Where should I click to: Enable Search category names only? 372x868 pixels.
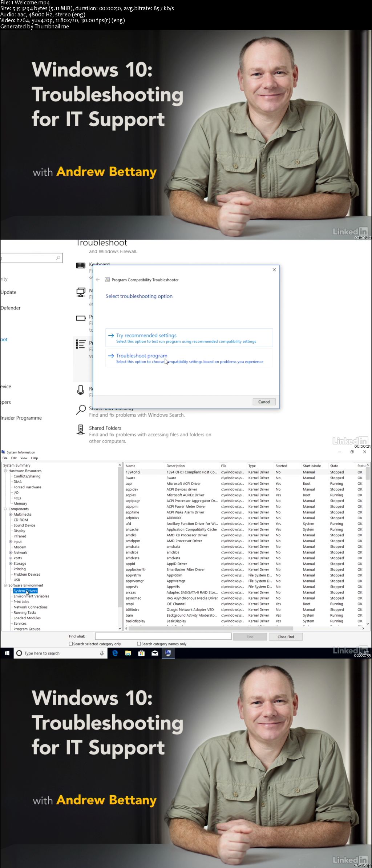point(139,644)
